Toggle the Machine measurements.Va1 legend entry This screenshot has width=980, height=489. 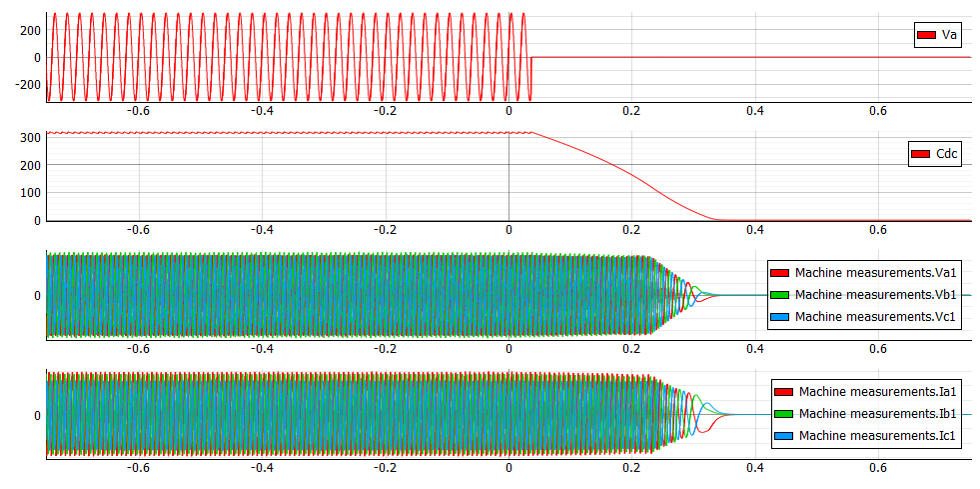pos(876,272)
